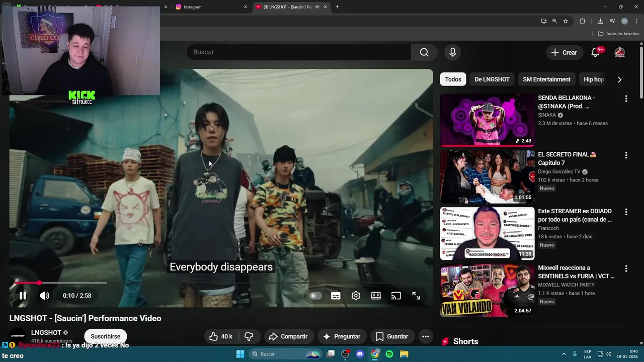Select the Todos filter chip
This screenshot has width=644, height=362.
[x=453, y=79]
